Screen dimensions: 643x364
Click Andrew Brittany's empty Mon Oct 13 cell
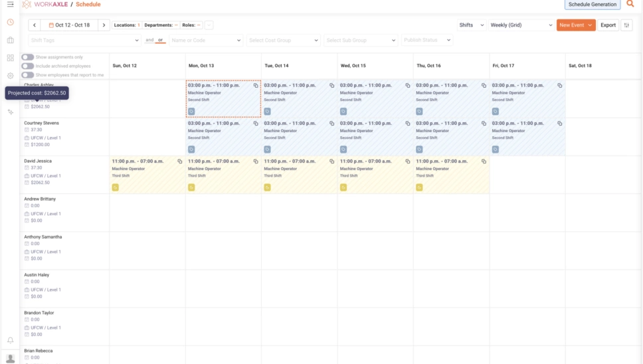point(223,213)
